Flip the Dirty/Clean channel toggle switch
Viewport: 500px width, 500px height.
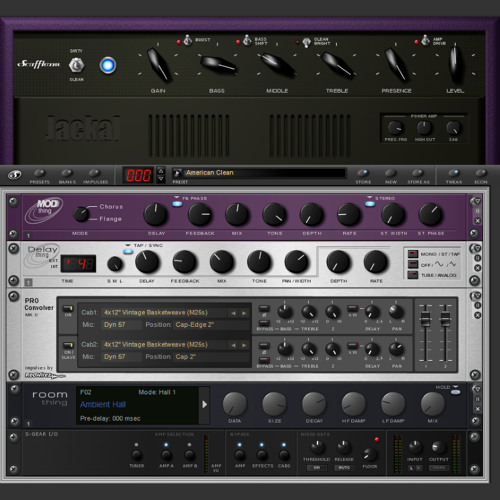click(x=76, y=65)
